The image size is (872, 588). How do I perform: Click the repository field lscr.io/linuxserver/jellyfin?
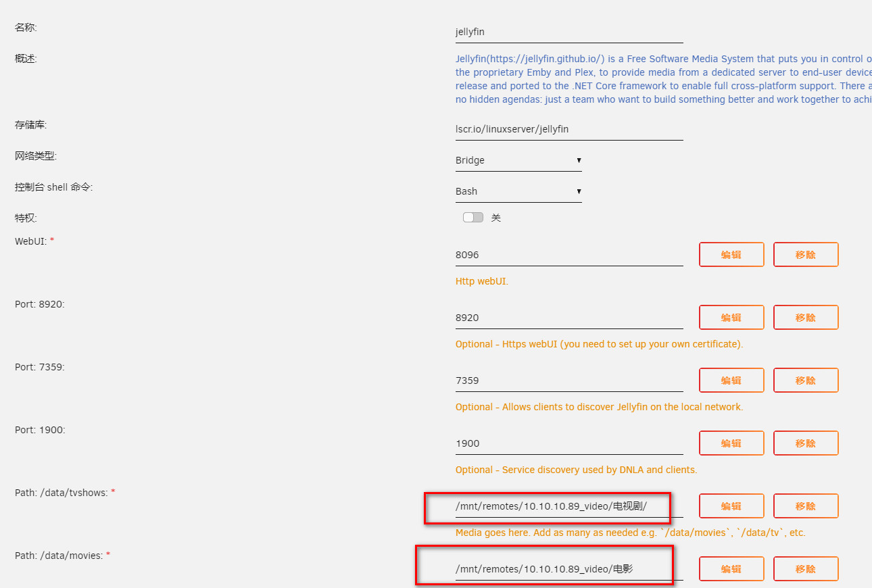point(569,129)
